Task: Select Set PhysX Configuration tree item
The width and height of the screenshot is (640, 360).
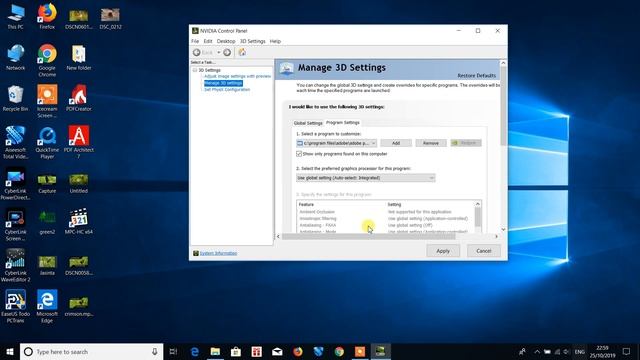Action: click(227, 89)
